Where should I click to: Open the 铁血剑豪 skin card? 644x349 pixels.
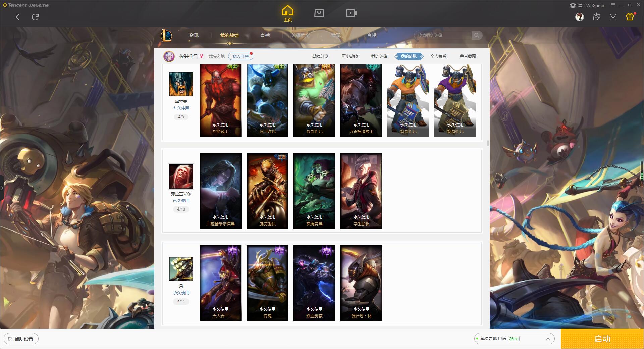pos(314,284)
